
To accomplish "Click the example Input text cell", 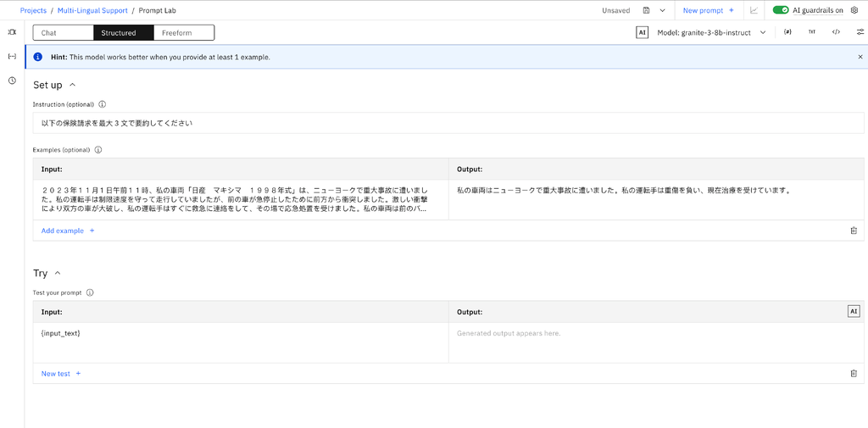I will click(x=241, y=199).
